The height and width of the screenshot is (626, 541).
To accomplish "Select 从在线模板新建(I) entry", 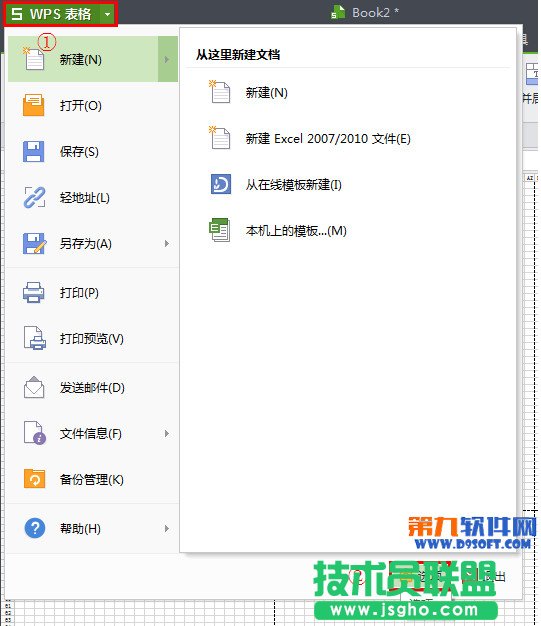I will click(x=293, y=184).
